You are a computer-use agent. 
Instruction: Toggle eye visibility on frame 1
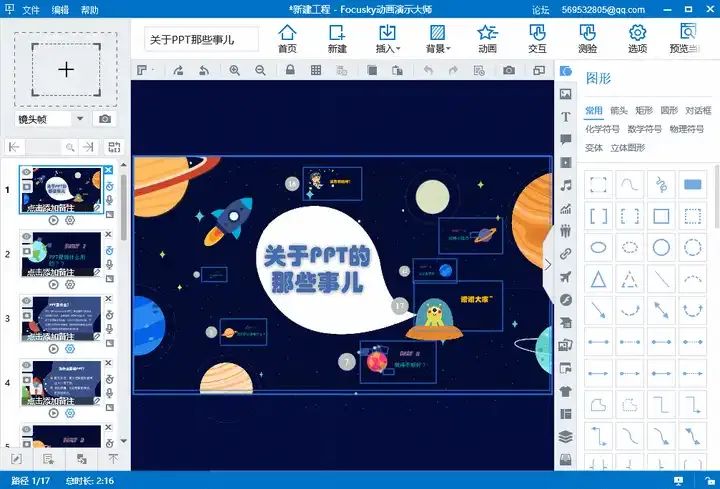pyautogui.click(x=27, y=172)
